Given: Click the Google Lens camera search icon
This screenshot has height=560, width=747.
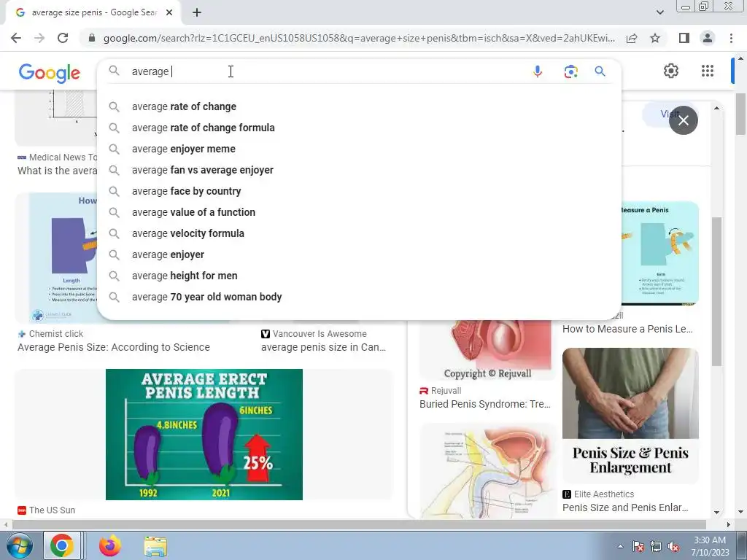Looking at the screenshot, I should tap(570, 71).
